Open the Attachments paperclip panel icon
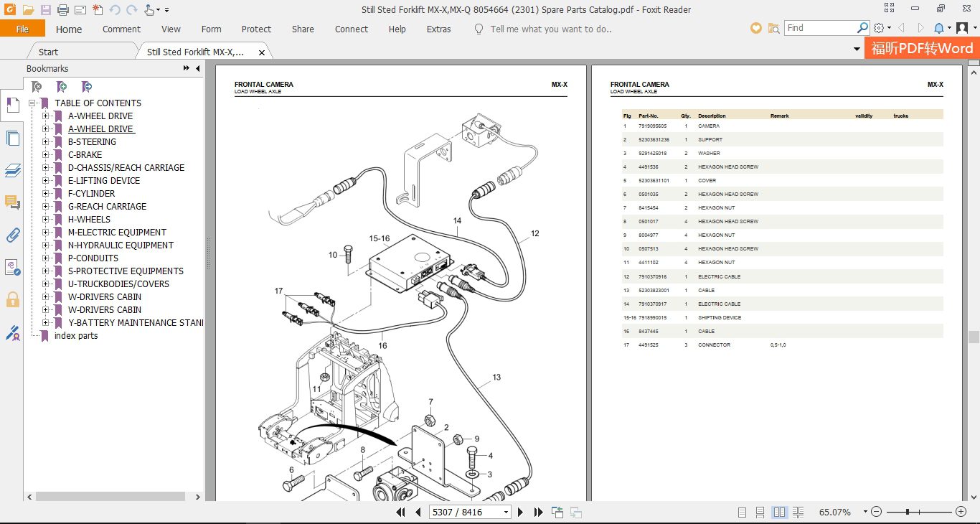980x524 pixels. 12,235
